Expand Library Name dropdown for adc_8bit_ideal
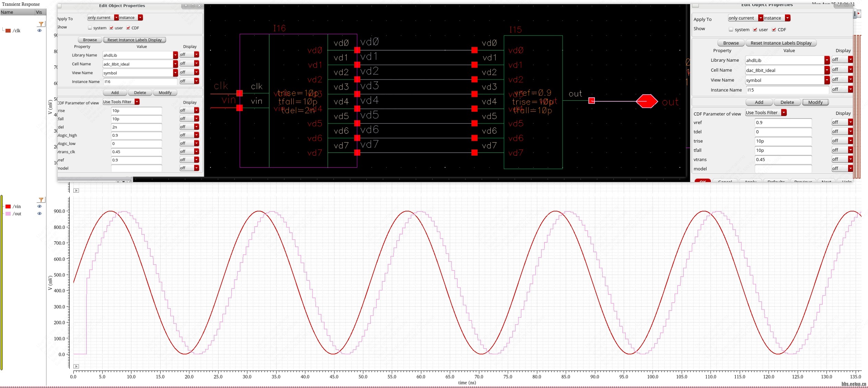This screenshot has width=868, height=388. [x=175, y=55]
